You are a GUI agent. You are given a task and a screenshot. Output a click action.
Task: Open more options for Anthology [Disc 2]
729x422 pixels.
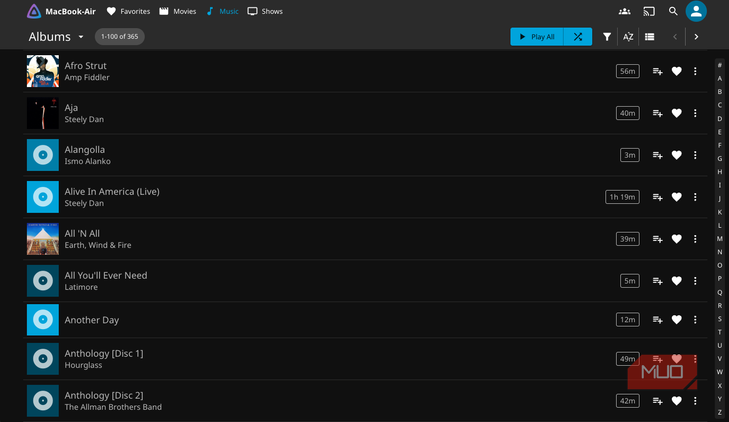click(695, 401)
